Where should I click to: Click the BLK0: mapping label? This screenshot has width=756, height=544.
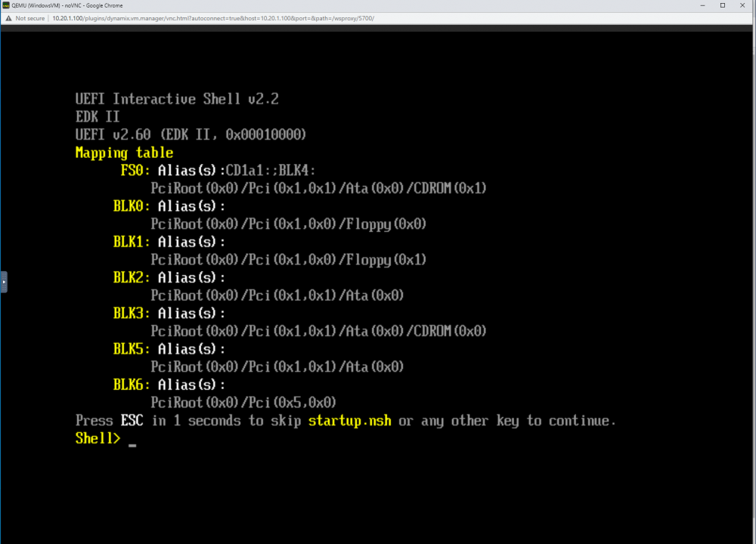132,206
